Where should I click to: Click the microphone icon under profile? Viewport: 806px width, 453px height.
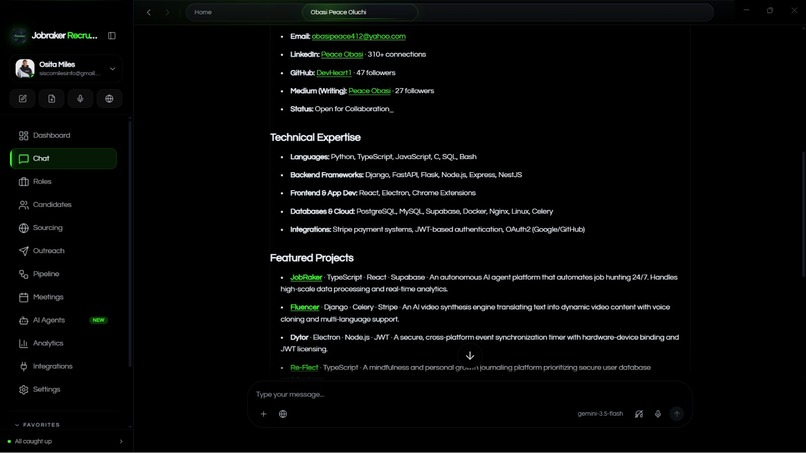click(x=80, y=99)
